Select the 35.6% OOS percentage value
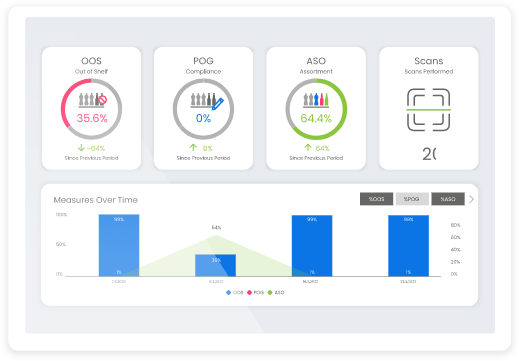519x361 pixels. 92,118
